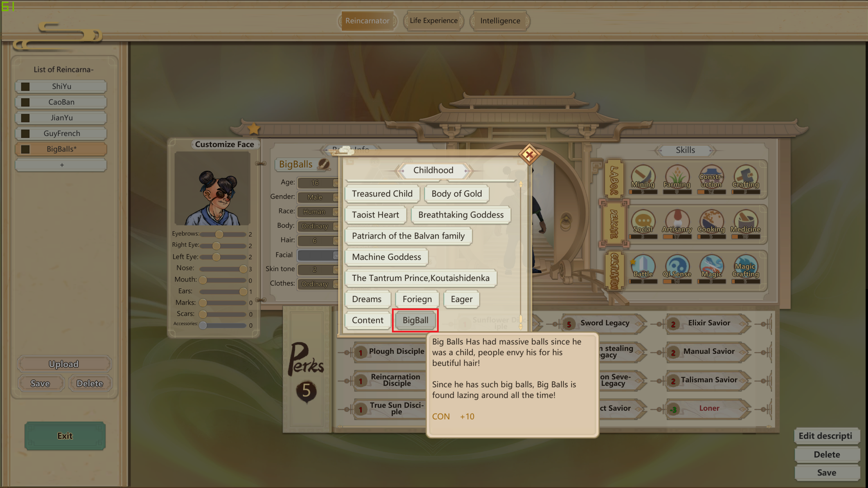Select the Cooking skill icon

pyautogui.click(x=711, y=222)
